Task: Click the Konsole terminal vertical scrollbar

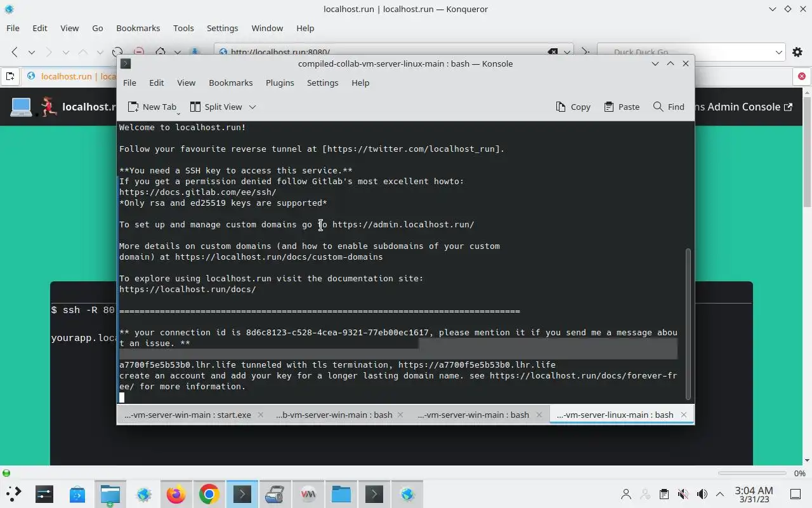Action: [688, 324]
